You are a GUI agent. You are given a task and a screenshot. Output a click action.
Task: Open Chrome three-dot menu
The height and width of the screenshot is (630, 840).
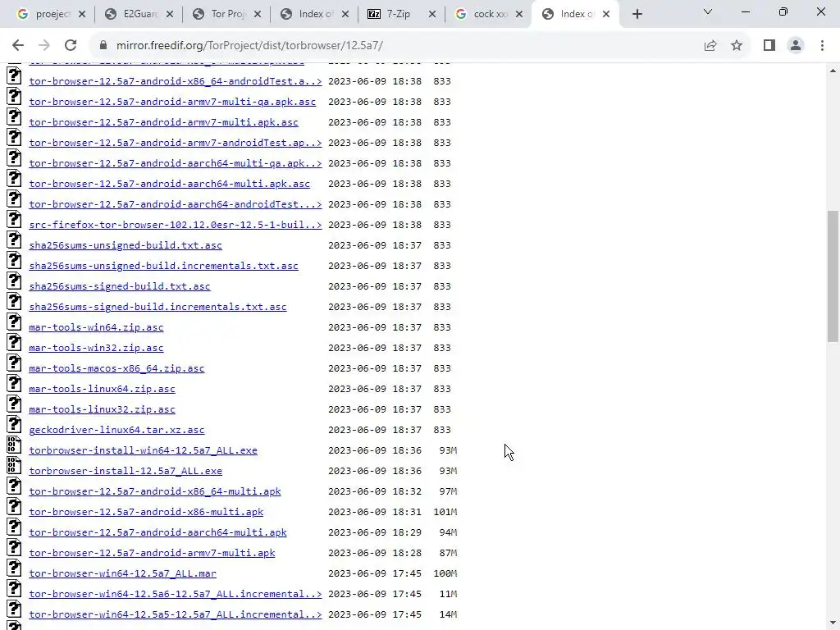coord(822,46)
